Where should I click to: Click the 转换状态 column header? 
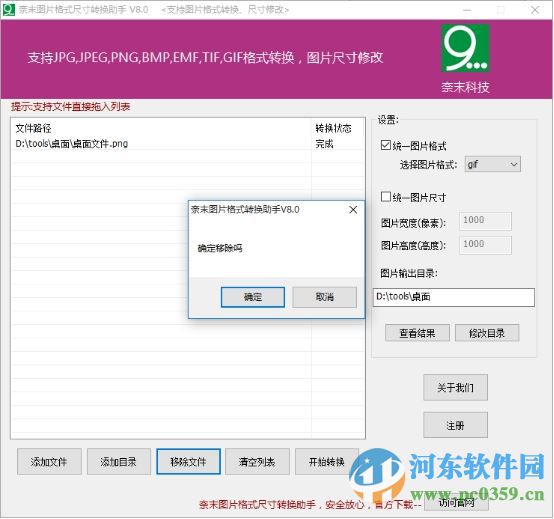coord(333,128)
